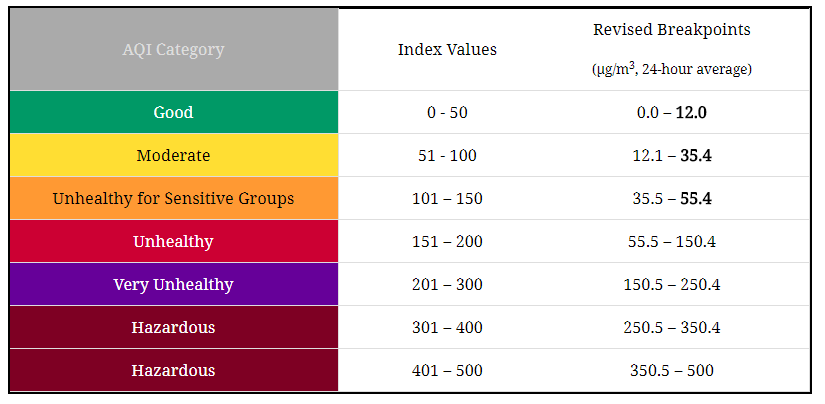Select the "12.1 – 35.4" breakpoint cell
Image resolution: width=825 pixels, height=404 pixels.
(x=671, y=156)
